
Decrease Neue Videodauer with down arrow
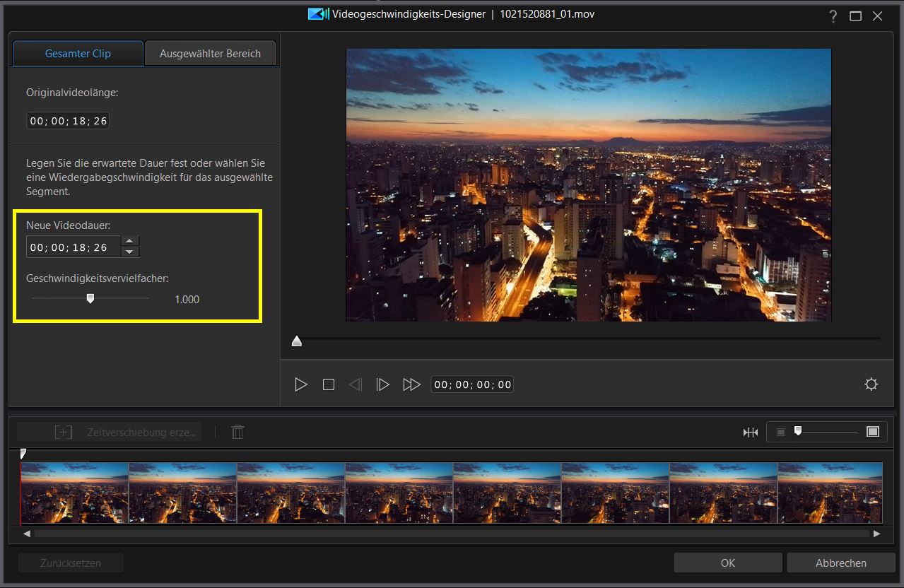point(129,252)
